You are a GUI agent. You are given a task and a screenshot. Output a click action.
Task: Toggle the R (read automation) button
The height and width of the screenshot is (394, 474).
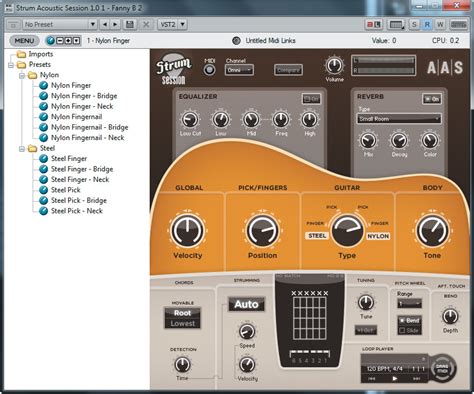point(427,24)
